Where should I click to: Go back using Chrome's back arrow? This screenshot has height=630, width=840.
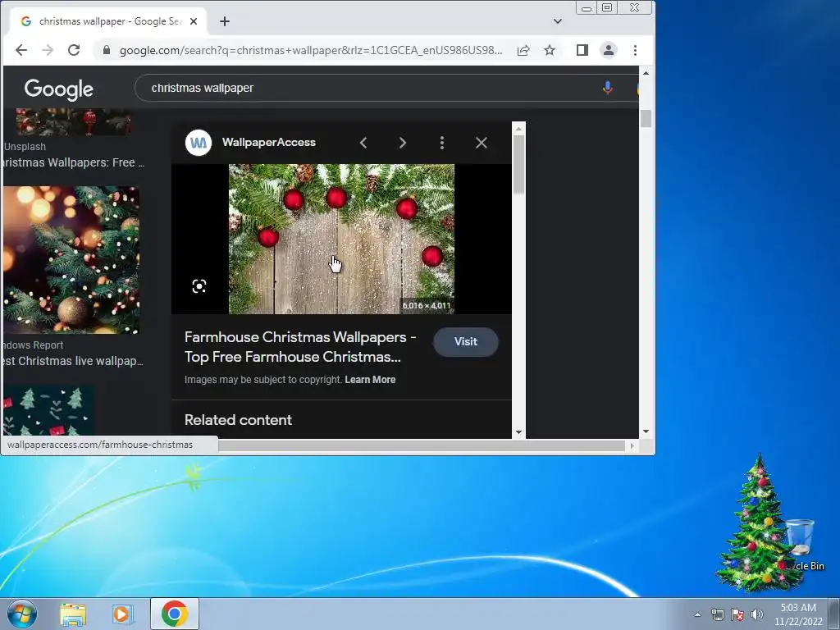21,50
